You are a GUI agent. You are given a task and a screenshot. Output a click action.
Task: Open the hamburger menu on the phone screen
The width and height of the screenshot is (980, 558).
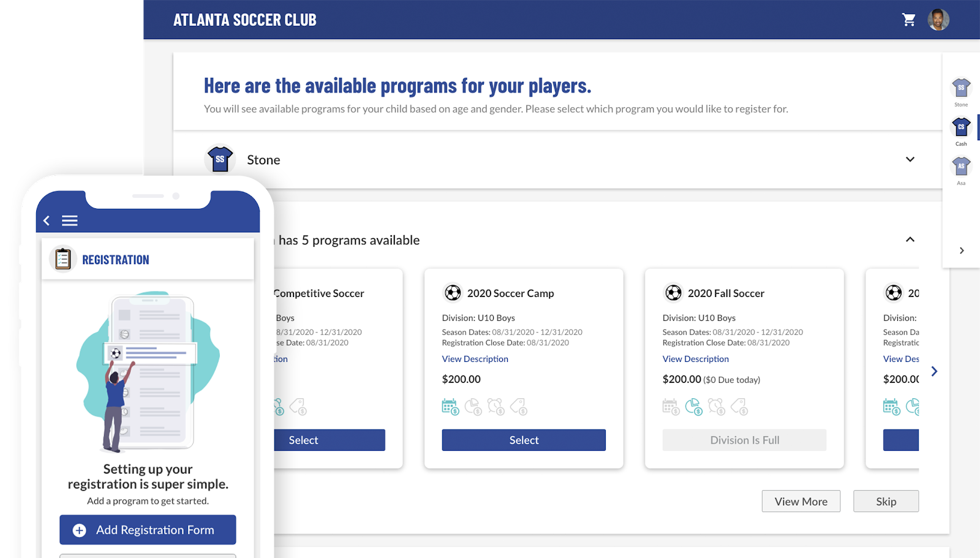point(70,221)
